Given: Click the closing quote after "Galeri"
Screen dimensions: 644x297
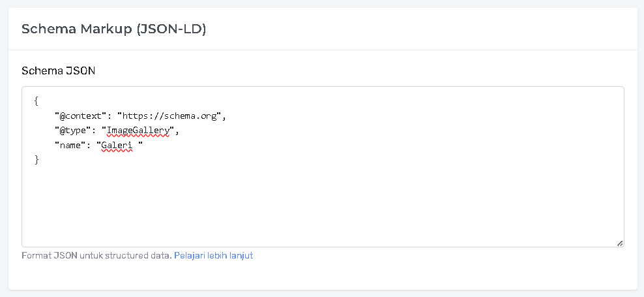Looking at the screenshot, I should [x=139, y=145].
